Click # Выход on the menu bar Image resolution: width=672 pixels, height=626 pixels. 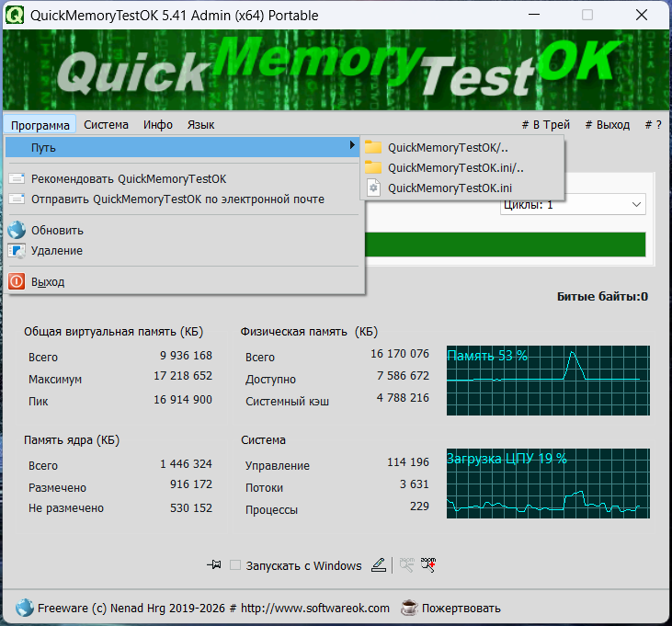click(608, 125)
